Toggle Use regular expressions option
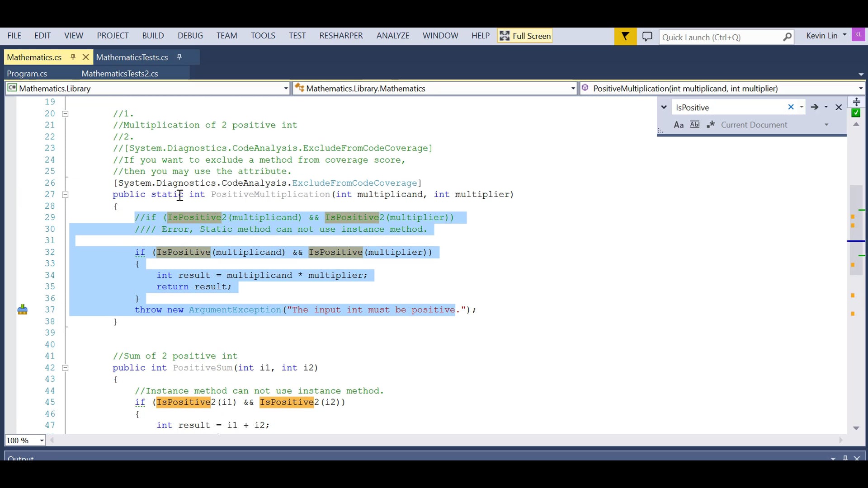Viewport: 868px width, 488px height. [x=710, y=125]
